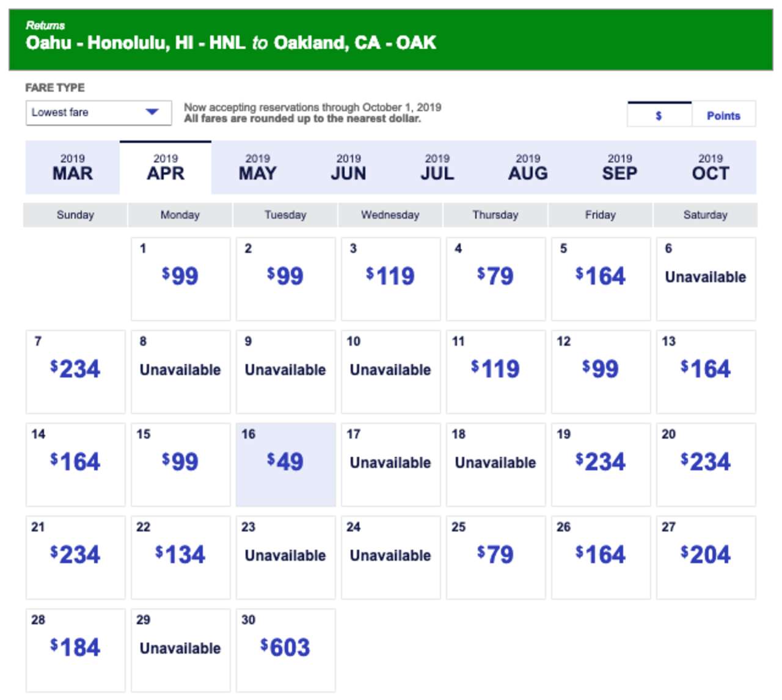
Task: Select the 2019 SEP month tab
Action: coord(619,167)
